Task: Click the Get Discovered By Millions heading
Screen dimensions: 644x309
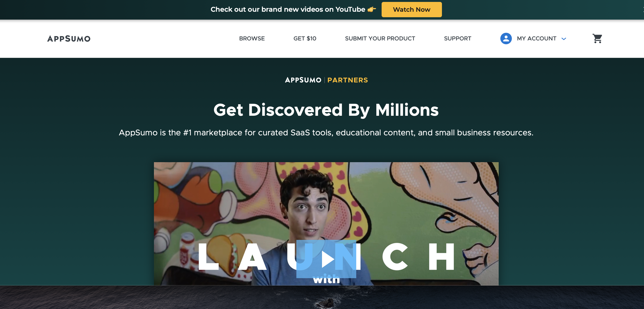Action: [x=326, y=110]
